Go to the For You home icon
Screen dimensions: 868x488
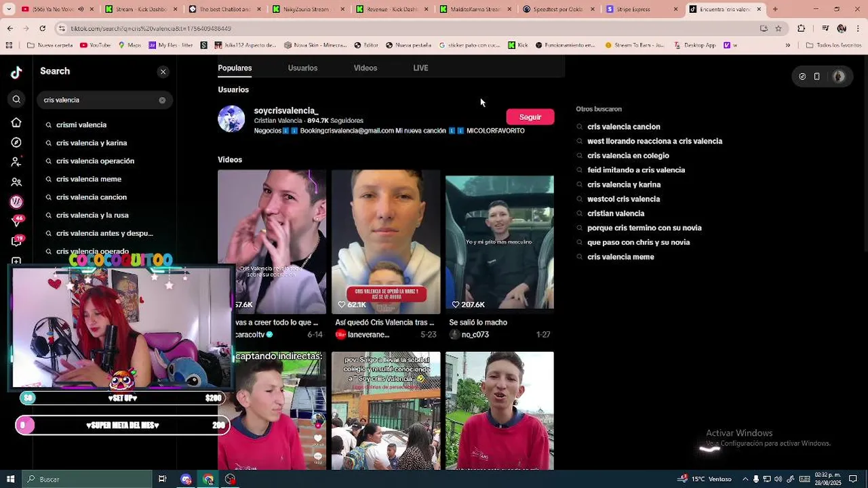click(x=16, y=123)
